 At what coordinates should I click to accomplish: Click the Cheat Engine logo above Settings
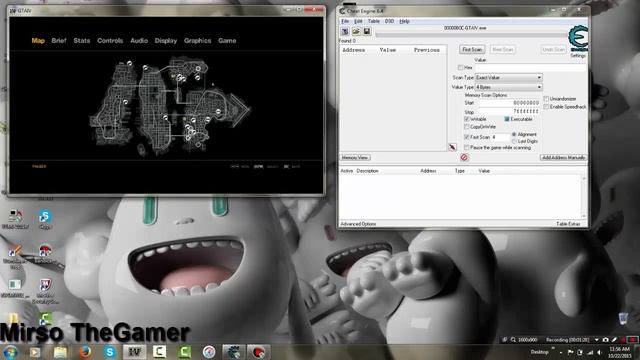coord(578,38)
